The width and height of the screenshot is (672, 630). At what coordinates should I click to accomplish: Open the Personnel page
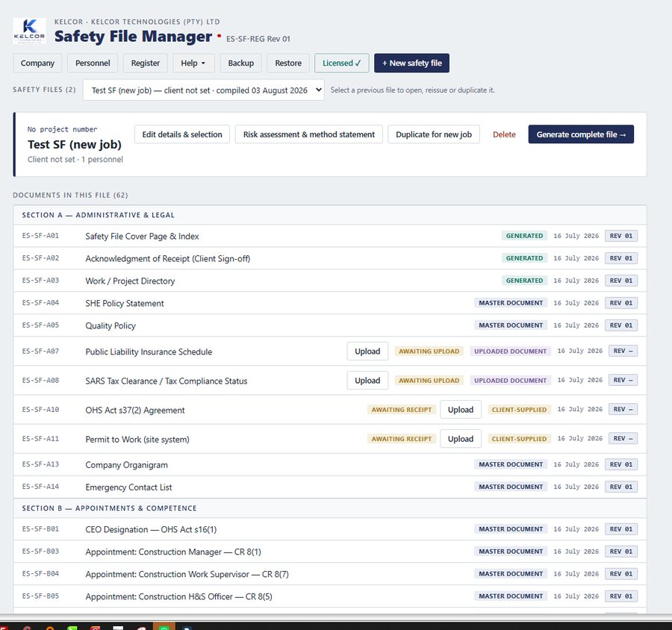[93, 63]
